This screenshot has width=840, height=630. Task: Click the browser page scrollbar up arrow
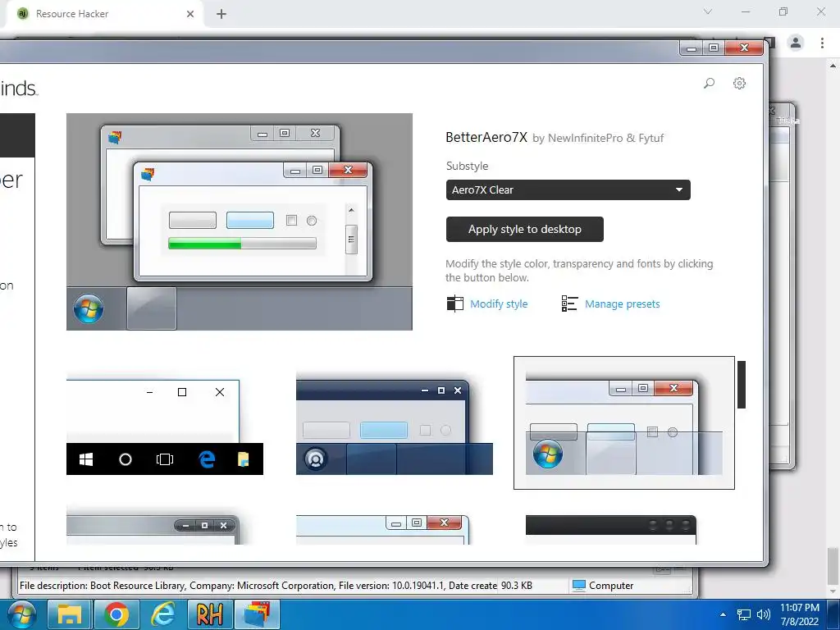833,66
